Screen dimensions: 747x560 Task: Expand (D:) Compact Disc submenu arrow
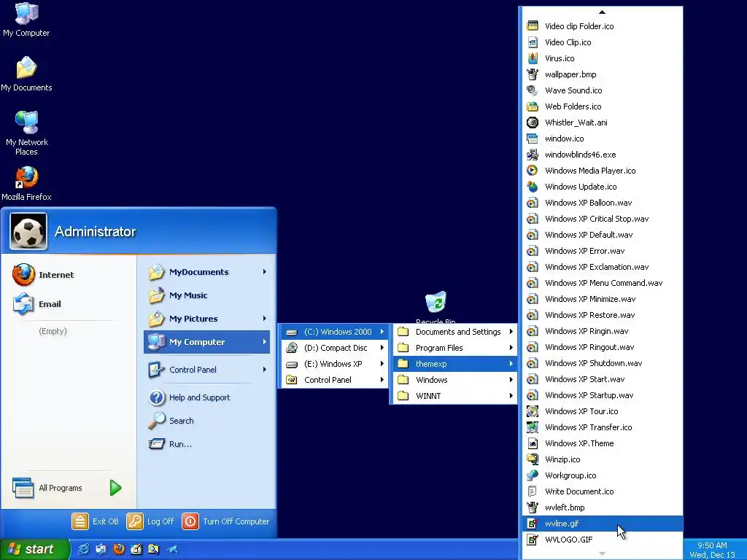[x=382, y=348]
